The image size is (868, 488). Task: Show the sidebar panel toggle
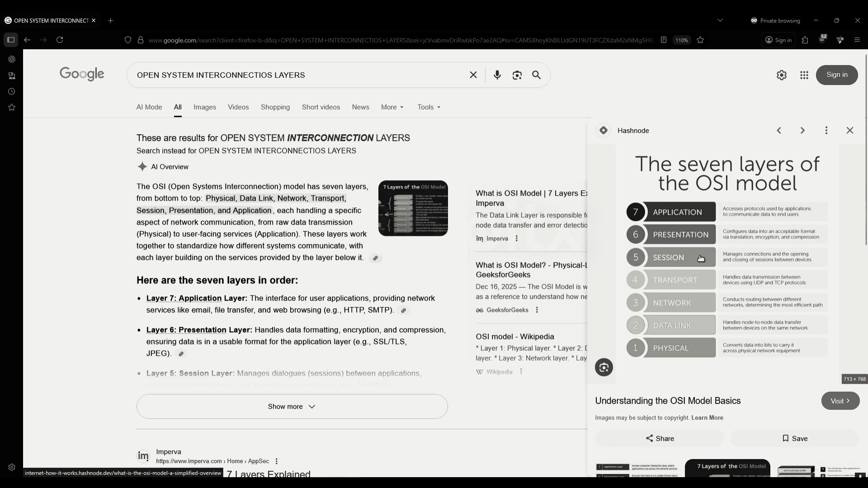click(11, 40)
